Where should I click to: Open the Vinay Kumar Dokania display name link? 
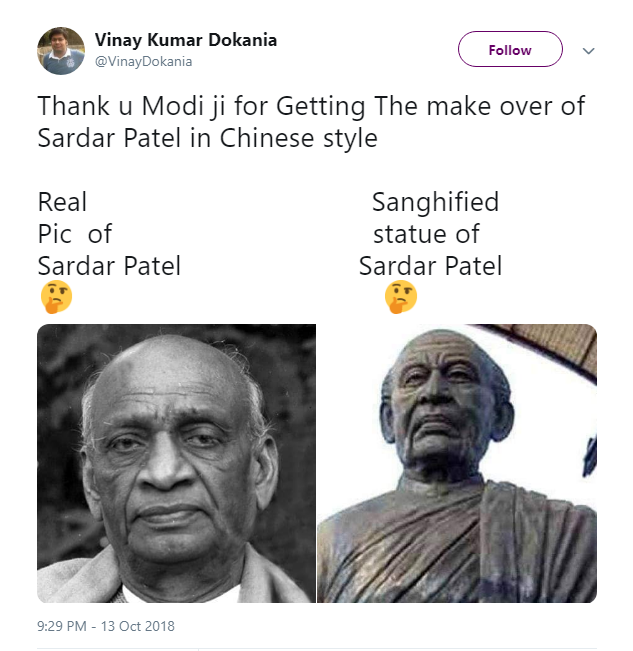click(186, 40)
